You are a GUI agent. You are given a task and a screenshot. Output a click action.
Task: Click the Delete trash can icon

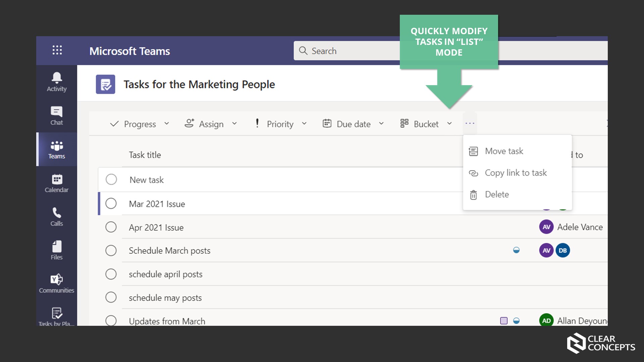click(473, 195)
